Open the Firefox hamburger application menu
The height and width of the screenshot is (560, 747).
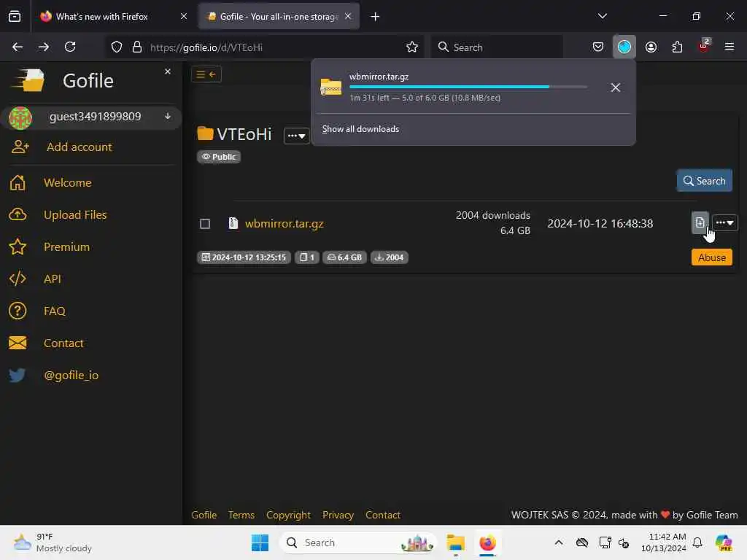pyautogui.click(x=729, y=47)
